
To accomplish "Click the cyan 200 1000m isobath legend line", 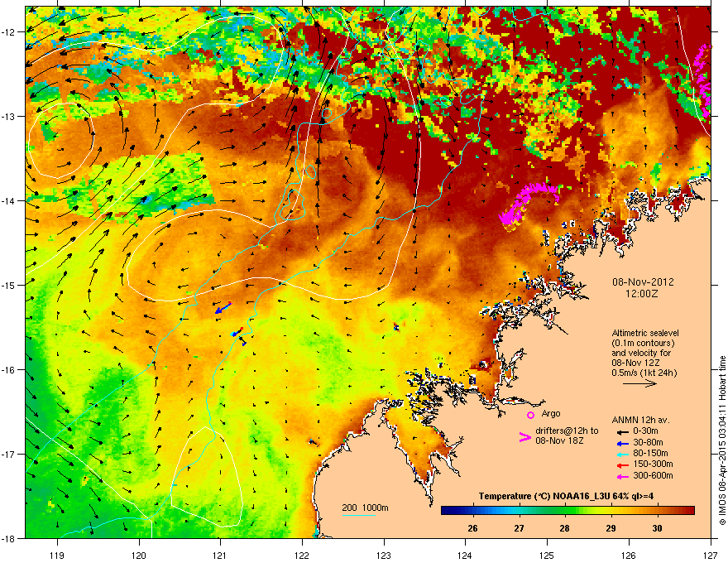I will 359,515.
